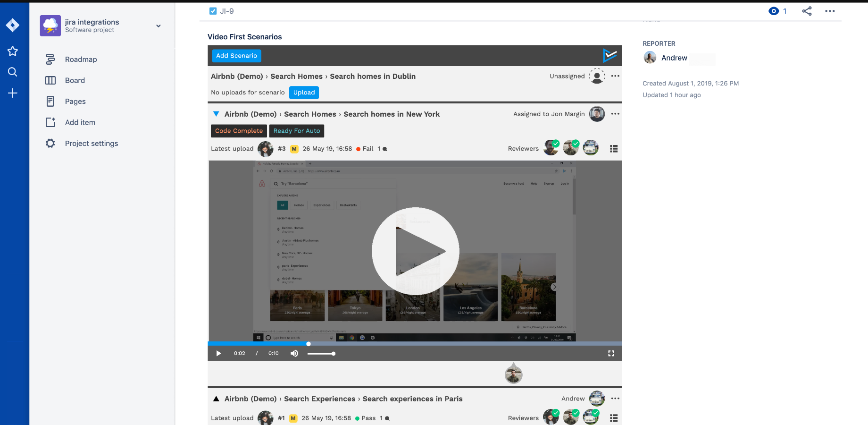Viewport: 868px width, 425px height.
Task: Open ellipsis menu for Search homes in New York
Action: coord(615,114)
